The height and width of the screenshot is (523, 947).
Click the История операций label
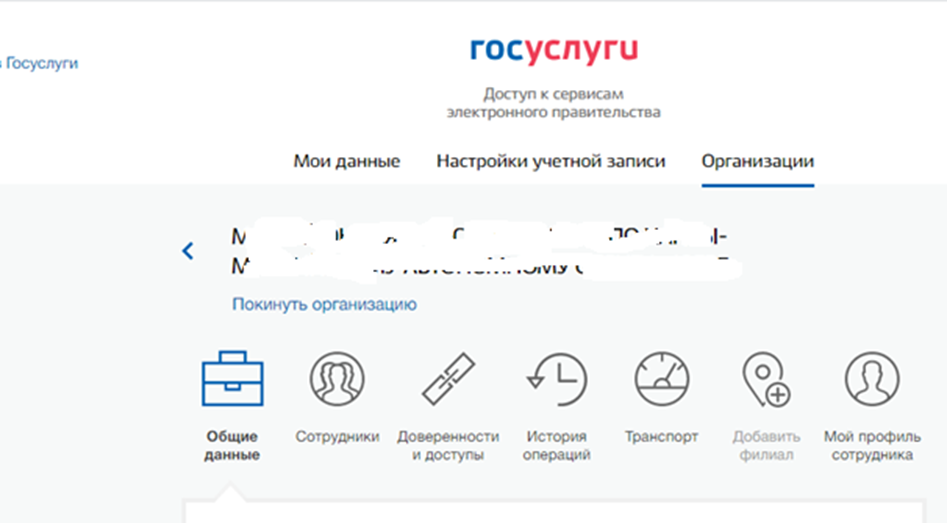pyautogui.click(x=556, y=445)
